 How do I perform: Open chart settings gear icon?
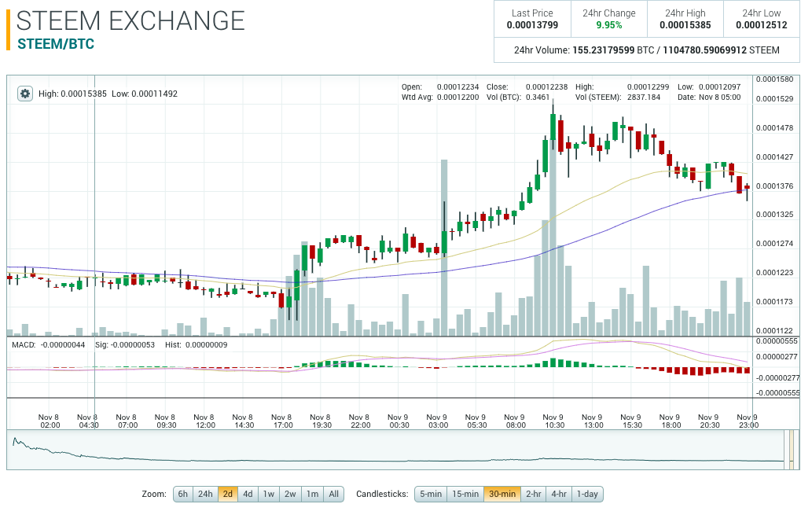25,94
